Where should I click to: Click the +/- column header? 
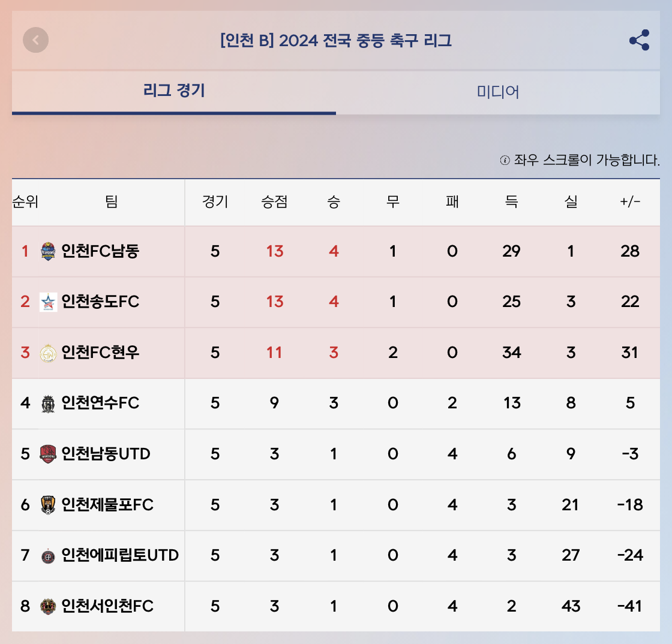click(x=630, y=202)
